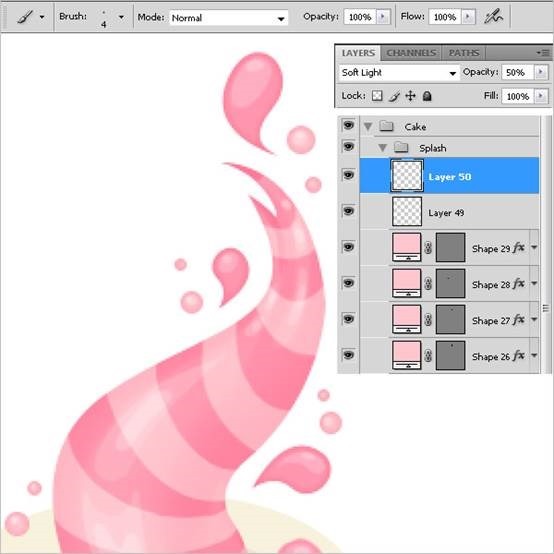Click the Shape 28 fx effects icon
The image size is (554, 554).
519,284
